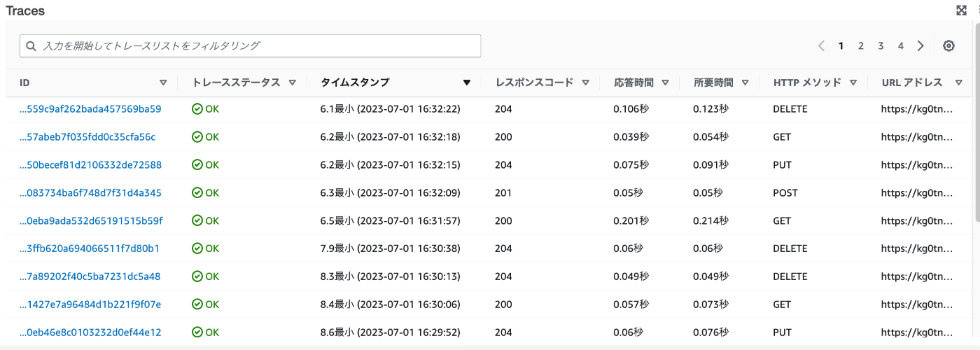Viewport: 980px width, 350px height.
Task: Open trace ...1427e7a96484d1b221f9f07e
Action: click(90, 304)
